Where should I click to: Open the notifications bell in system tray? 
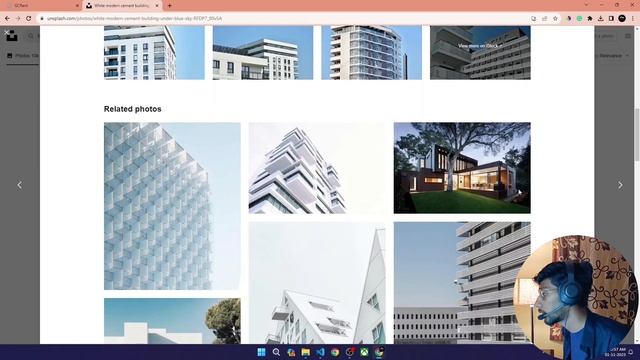631,352
